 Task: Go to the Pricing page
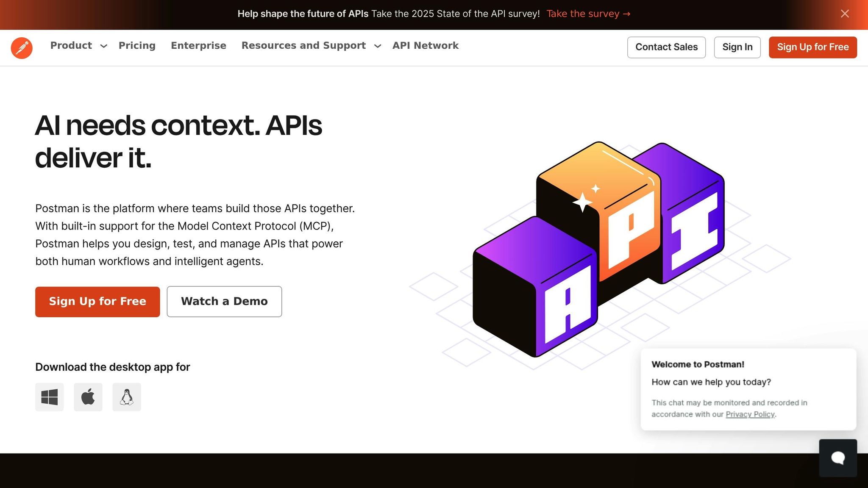point(137,45)
